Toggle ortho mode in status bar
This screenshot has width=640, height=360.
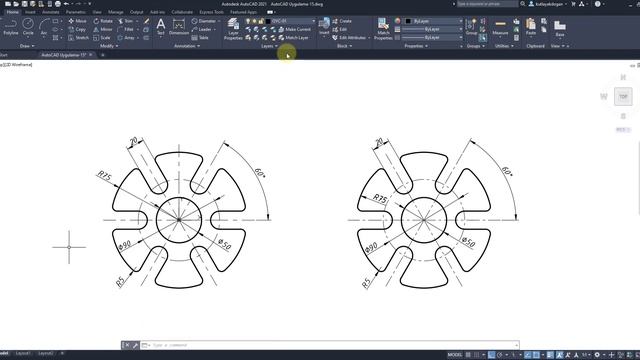tap(491, 355)
